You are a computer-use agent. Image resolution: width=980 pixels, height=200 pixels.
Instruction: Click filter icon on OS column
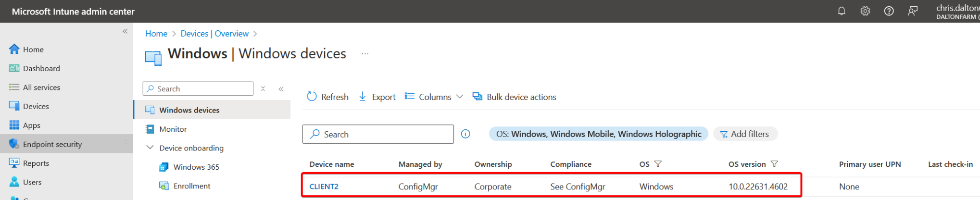click(658, 164)
